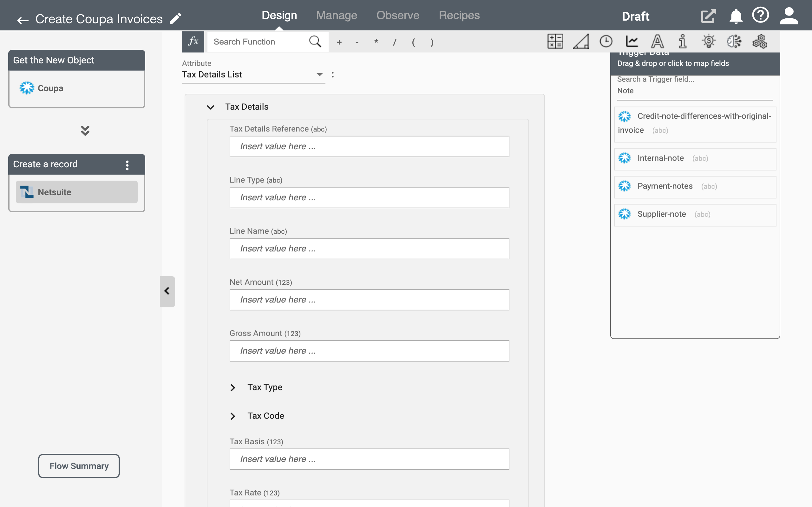Open the grid/table view icon
This screenshot has height=507, width=812.
(x=556, y=42)
